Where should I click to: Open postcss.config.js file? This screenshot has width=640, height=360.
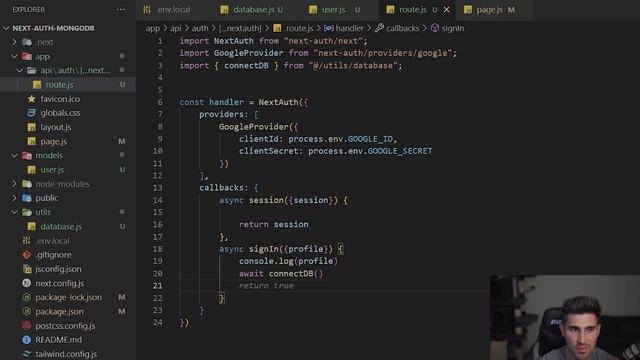pyautogui.click(x=65, y=326)
